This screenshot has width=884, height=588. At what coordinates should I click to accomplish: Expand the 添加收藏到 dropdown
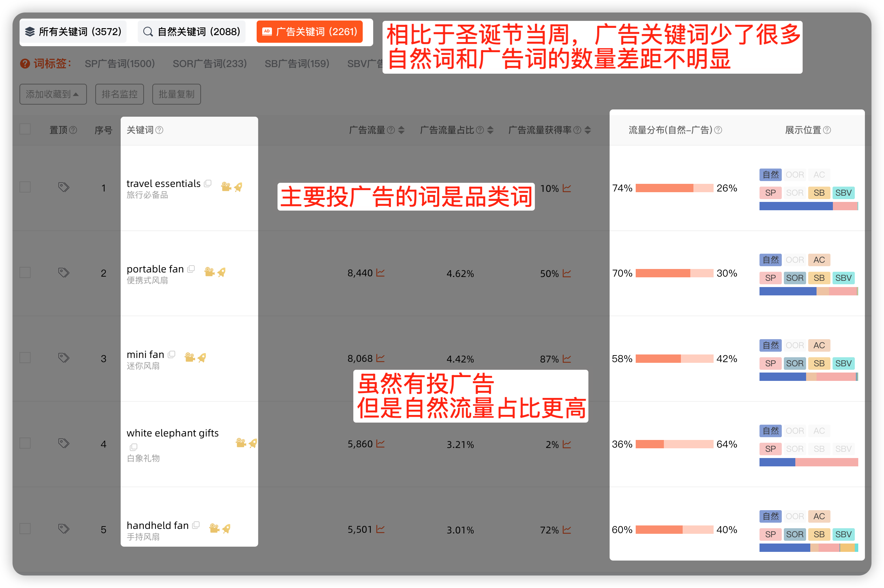click(53, 94)
